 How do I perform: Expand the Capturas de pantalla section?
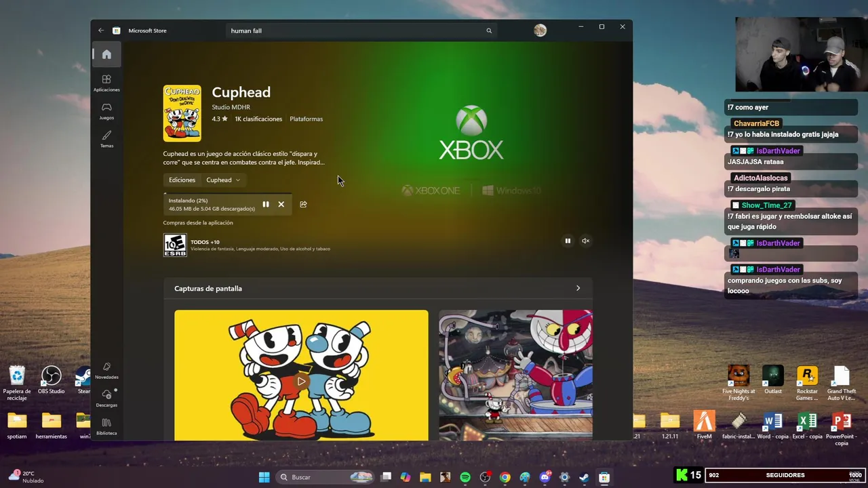pos(578,288)
